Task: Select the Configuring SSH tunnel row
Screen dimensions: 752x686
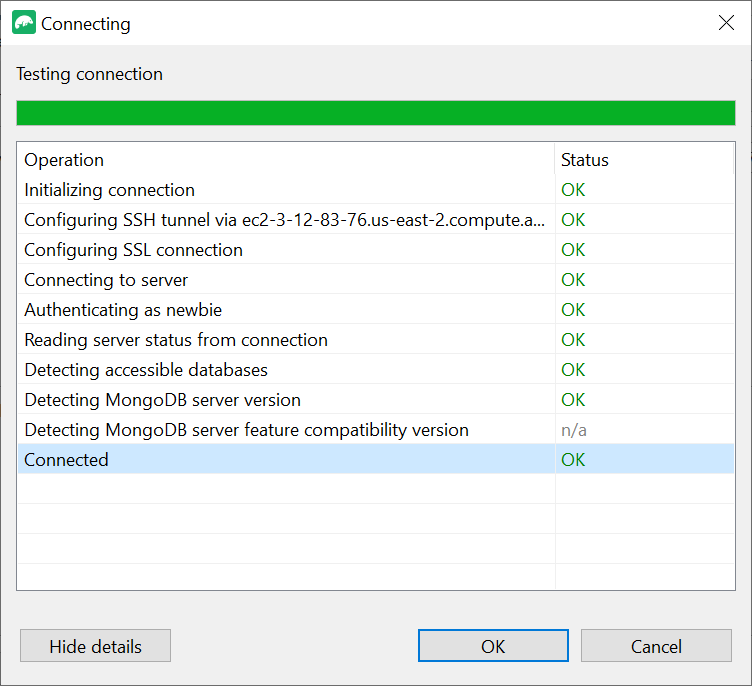Action: (x=284, y=220)
